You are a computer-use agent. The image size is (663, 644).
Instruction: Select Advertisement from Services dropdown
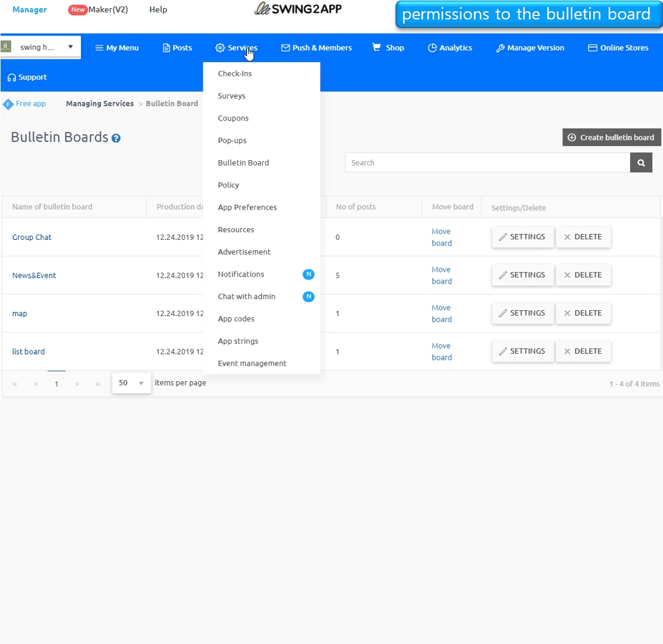tap(261, 252)
